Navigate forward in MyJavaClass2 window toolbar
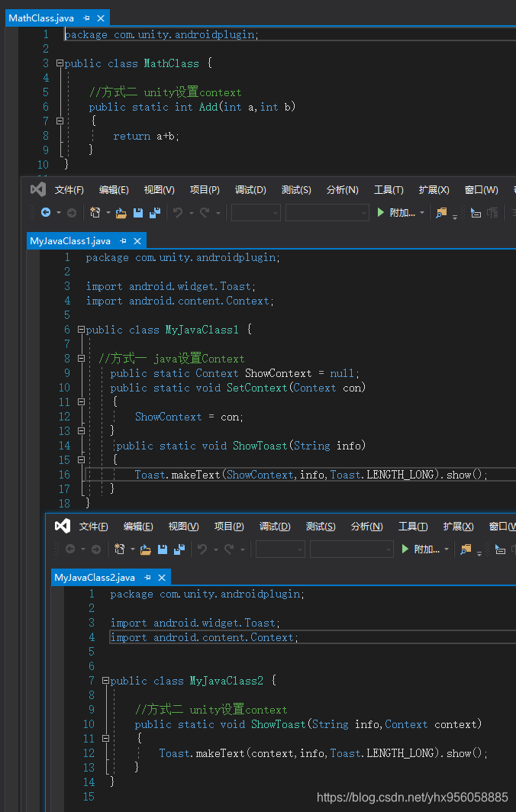The image size is (516, 812). coord(96,549)
